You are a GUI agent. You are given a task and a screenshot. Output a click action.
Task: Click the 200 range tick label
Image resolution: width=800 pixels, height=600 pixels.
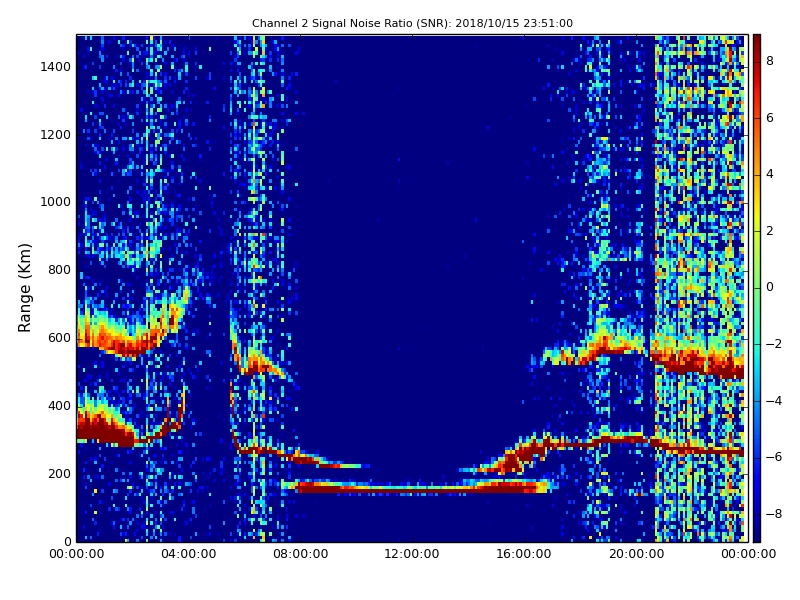pyautogui.click(x=59, y=473)
